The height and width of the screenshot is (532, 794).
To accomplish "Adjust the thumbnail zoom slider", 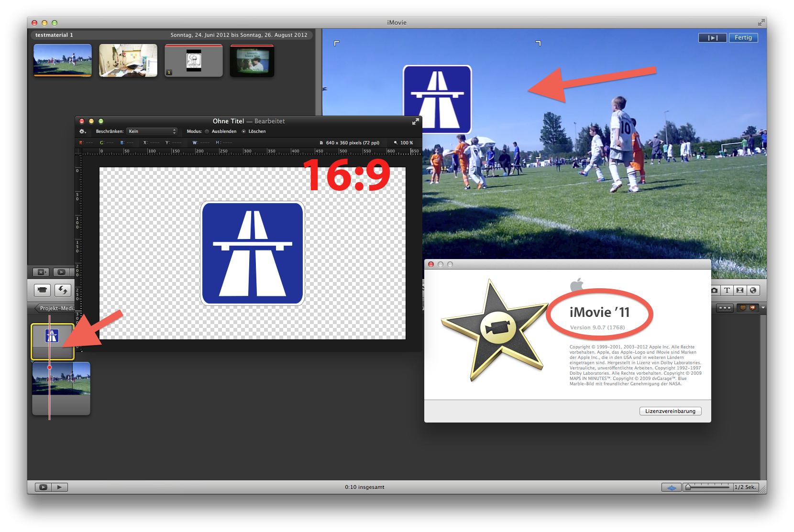I will [707, 487].
